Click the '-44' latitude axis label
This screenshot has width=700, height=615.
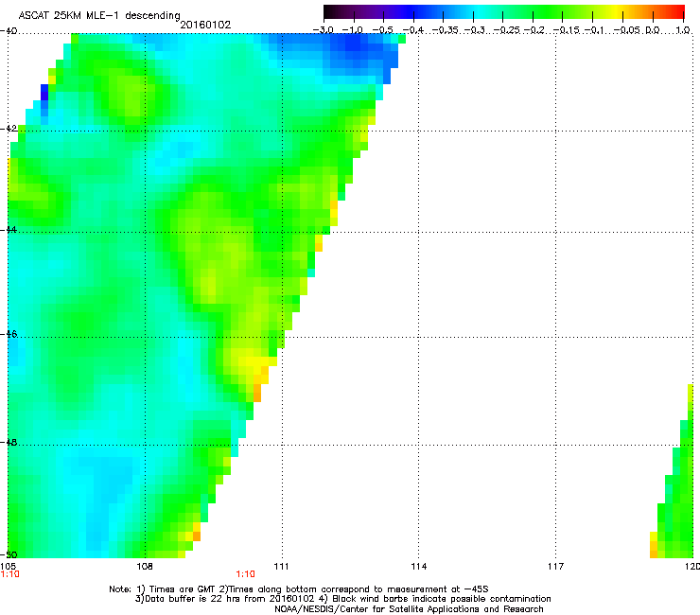[x=9, y=230]
